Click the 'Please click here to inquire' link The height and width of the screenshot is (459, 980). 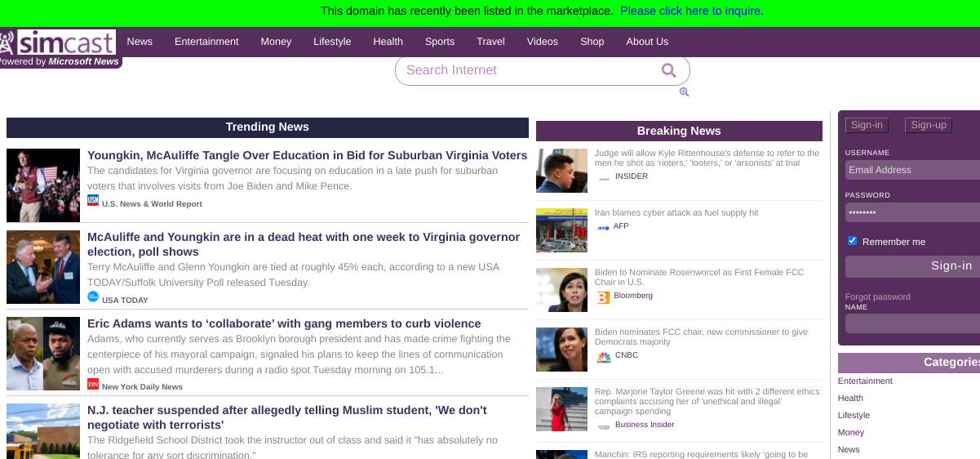click(x=692, y=11)
